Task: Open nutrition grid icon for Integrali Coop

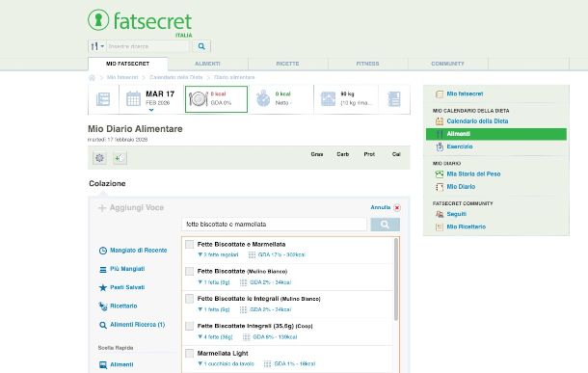Action: 247,337
